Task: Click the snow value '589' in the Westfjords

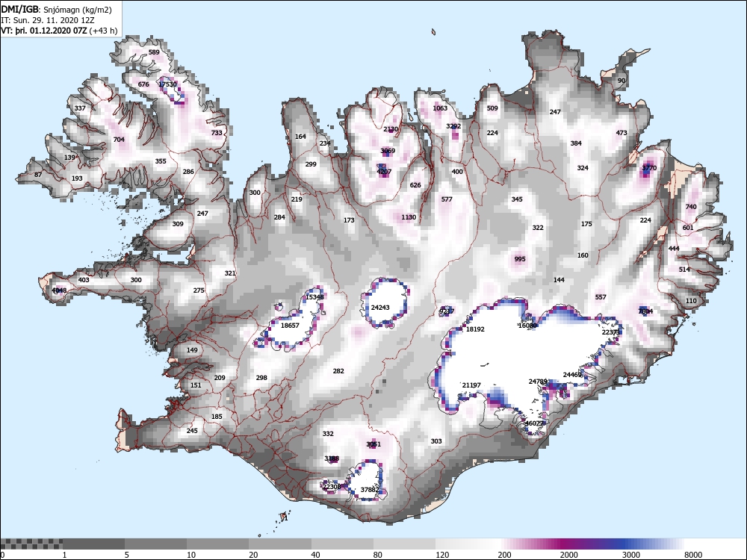Action: [x=154, y=52]
